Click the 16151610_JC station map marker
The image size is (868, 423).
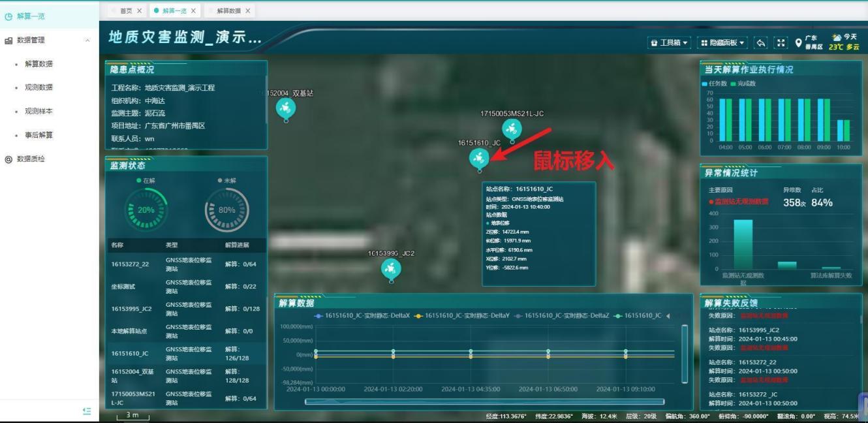tap(479, 157)
